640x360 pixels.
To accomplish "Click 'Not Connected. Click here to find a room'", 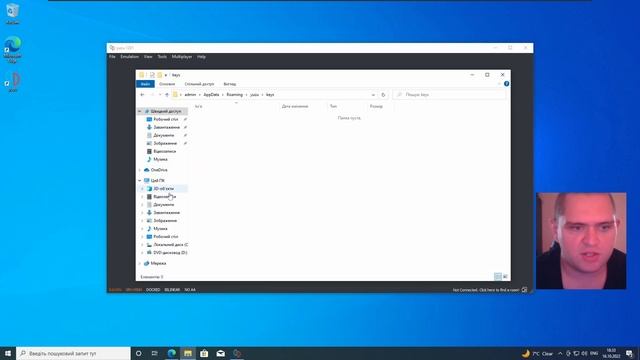I will (486, 290).
